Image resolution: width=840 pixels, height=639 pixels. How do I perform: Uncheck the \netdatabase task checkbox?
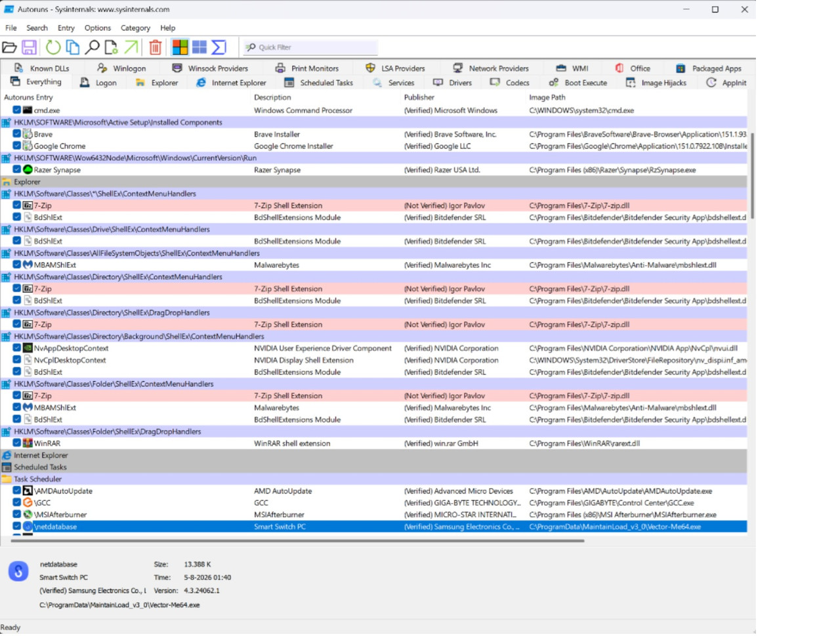click(x=17, y=527)
